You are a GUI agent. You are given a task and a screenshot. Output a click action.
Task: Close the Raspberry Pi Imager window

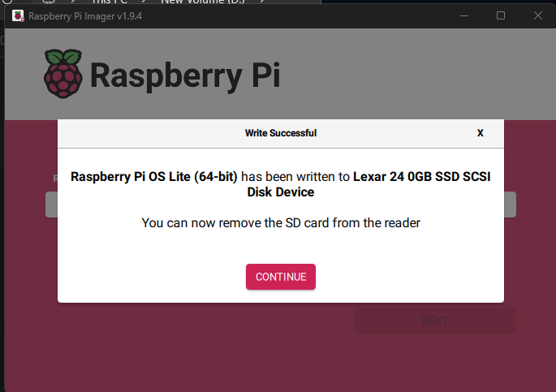pos(538,15)
